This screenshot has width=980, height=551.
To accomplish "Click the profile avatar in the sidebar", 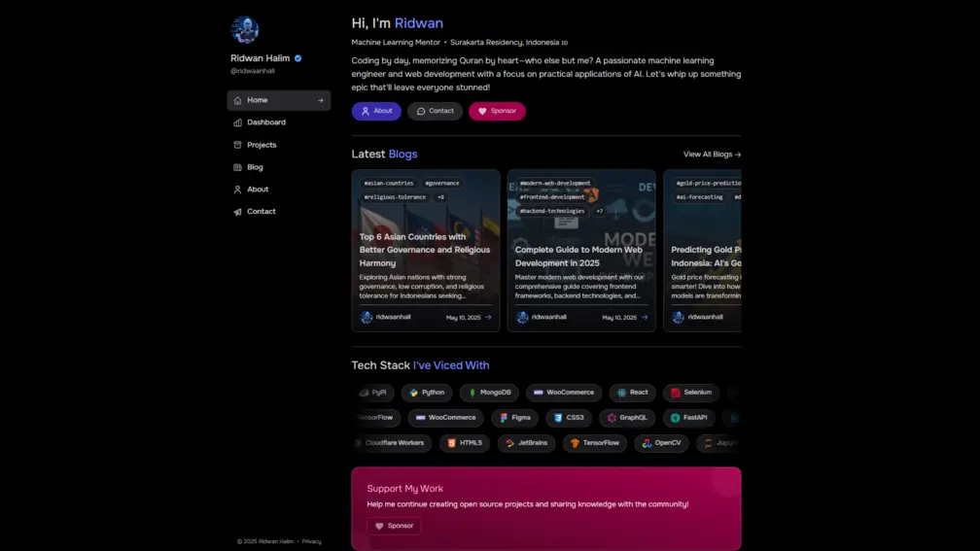I will tap(245, 29).
